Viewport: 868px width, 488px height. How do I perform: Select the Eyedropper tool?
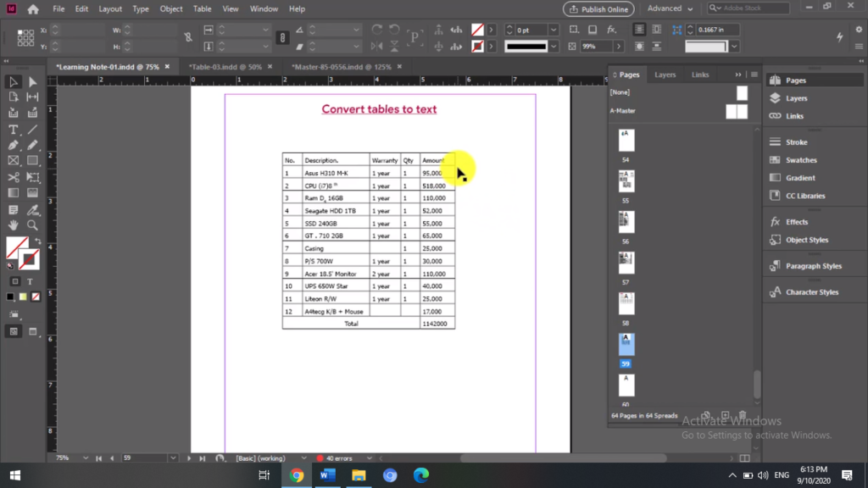coord(33,210)
